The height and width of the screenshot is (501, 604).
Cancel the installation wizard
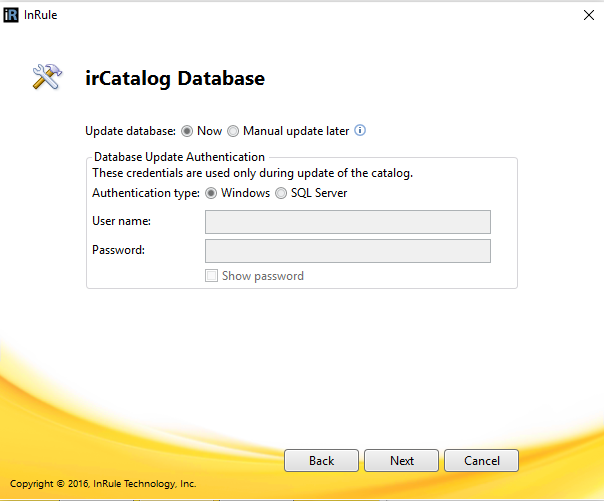click(x=483, y=461)
